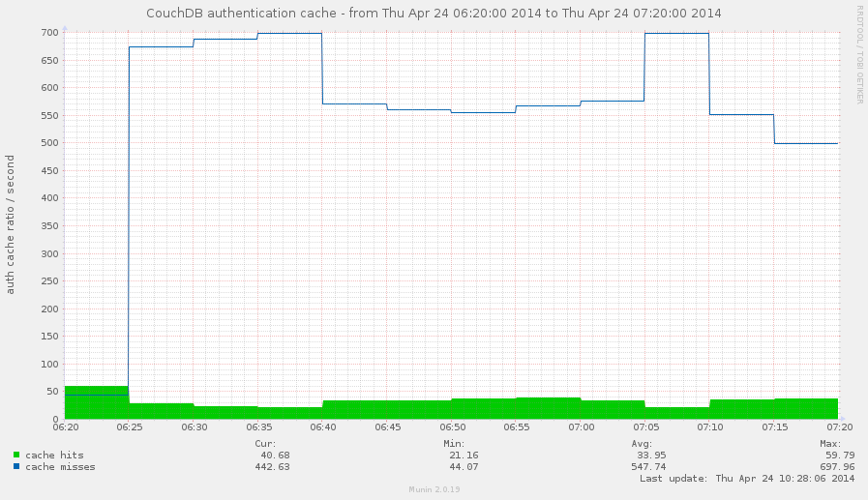Click the 'Avg:' column header
The height and width of the screenshot is (500, 868).
click(x=642, y=444)
